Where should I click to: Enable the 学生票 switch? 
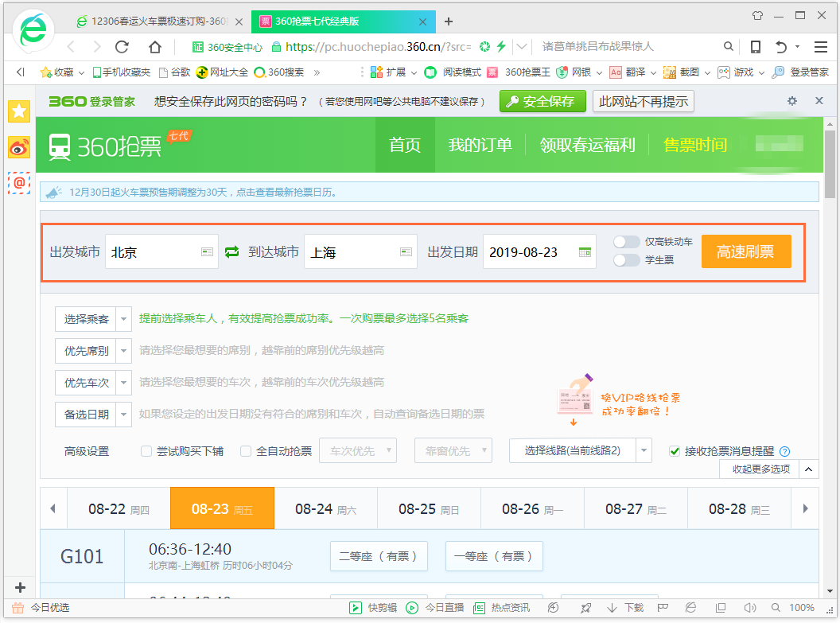626,260
